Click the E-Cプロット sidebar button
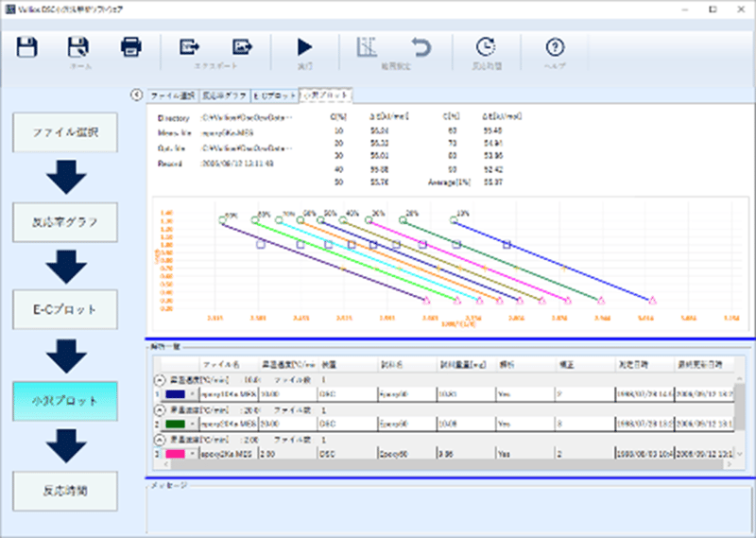The height and width of the screenshot is (538, 756). click(65, 309)
